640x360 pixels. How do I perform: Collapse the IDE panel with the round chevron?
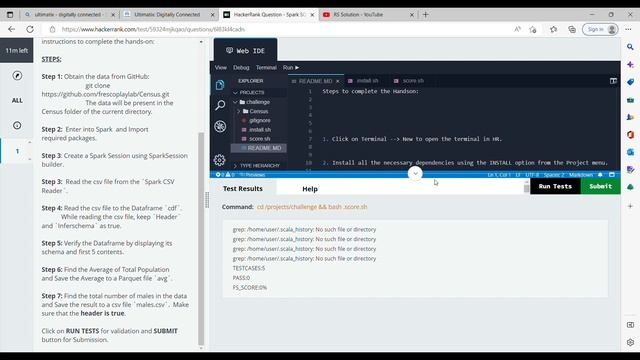415,173
